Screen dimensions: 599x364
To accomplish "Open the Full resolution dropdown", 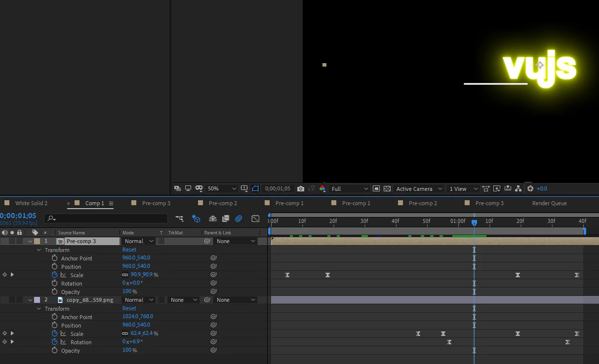I will coord(350,188).
